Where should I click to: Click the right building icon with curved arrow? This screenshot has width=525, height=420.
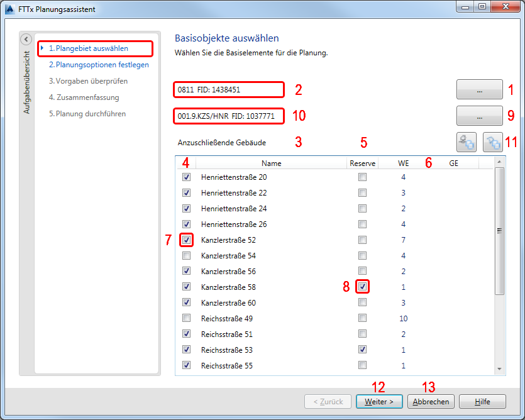[493, 143]
